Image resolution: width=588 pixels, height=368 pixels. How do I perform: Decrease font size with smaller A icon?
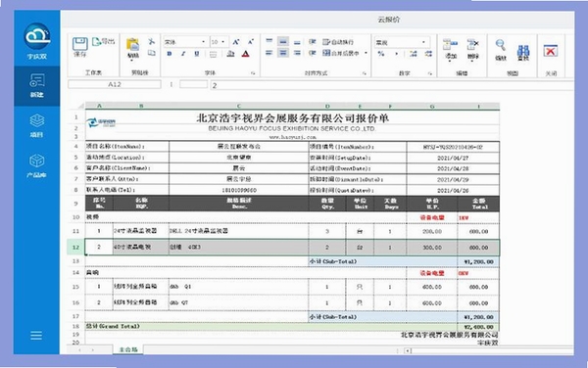click(x=251, y=41)
